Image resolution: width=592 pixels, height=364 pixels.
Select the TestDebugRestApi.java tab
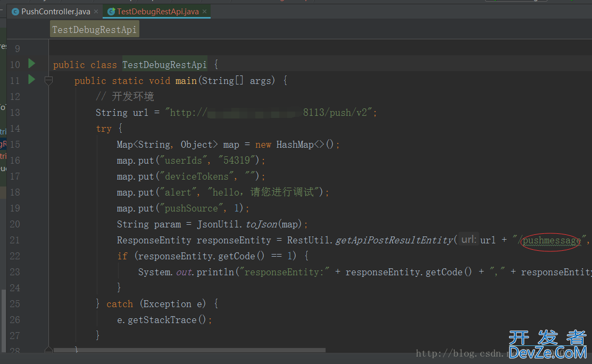[x=158, y=12]
